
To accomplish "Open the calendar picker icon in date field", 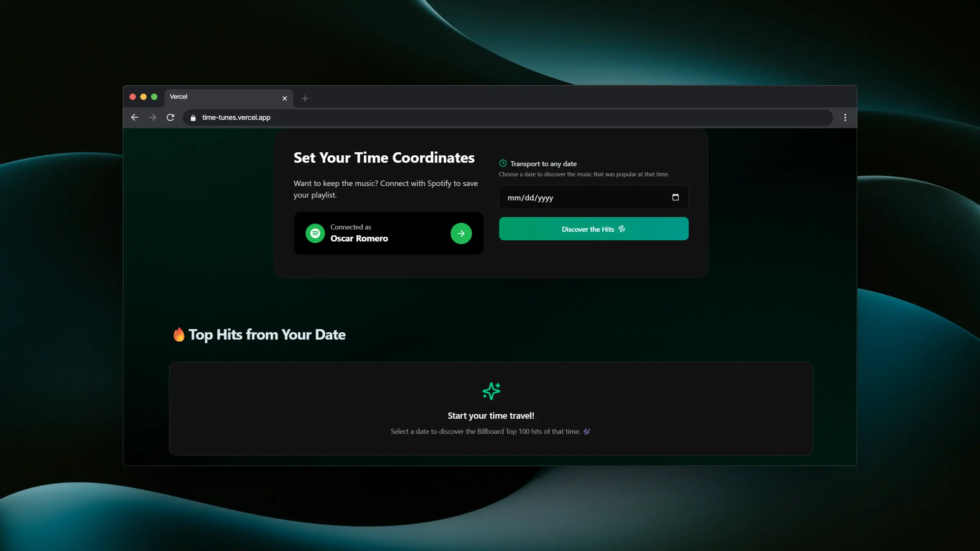I will [675, 197].
